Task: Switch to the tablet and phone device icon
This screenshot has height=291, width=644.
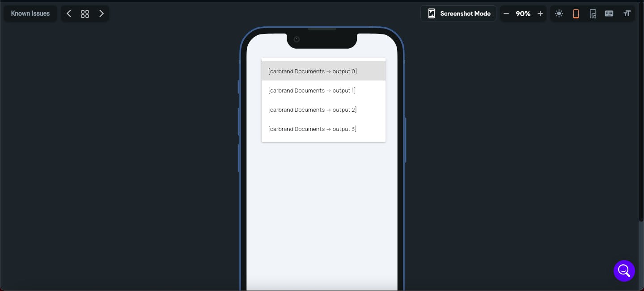Action: click(x=593, y=13)
